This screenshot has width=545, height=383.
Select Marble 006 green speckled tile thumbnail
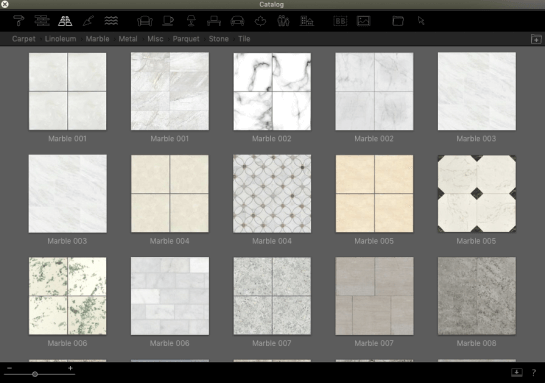(67, 296)
